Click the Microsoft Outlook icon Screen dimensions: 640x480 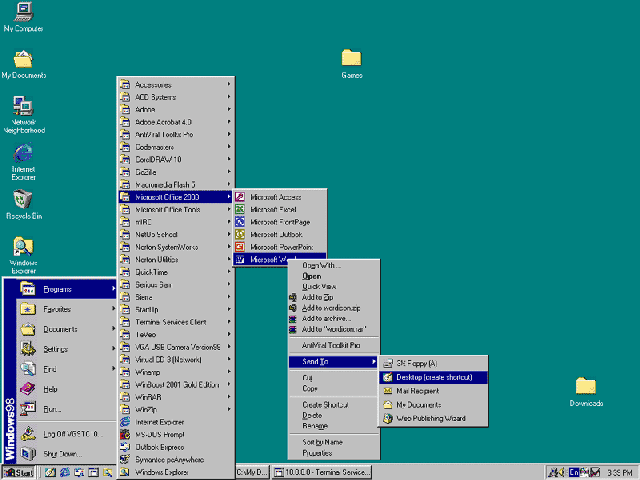point(240,234)
